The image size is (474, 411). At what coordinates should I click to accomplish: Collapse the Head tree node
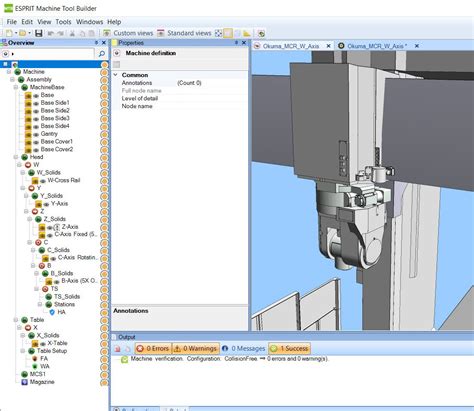click(16, 157)
